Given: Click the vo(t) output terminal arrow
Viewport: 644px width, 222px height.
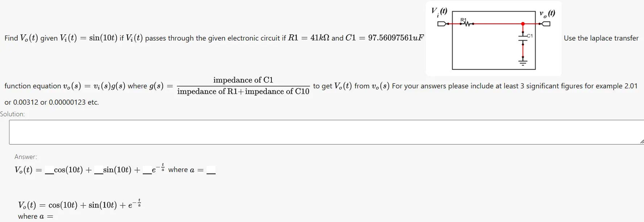Looking at the screenshot, I should [x=546, y=24].
